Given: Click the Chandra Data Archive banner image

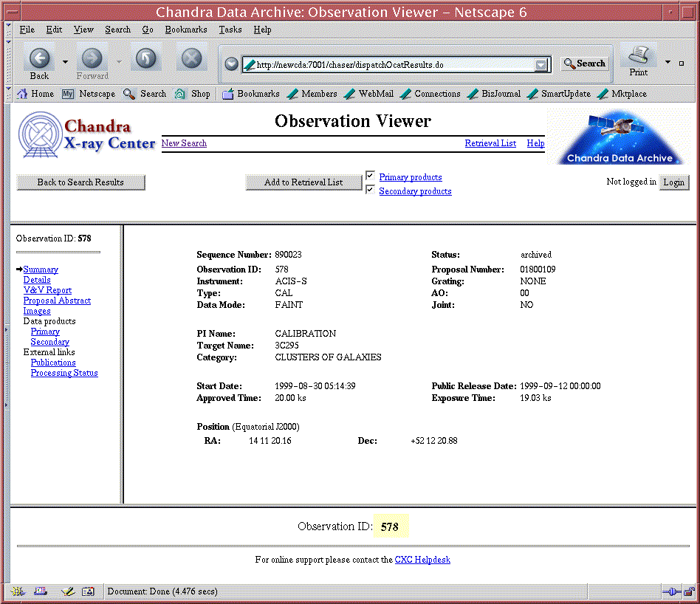Looking at the screenshot, I should pos(620,137).
